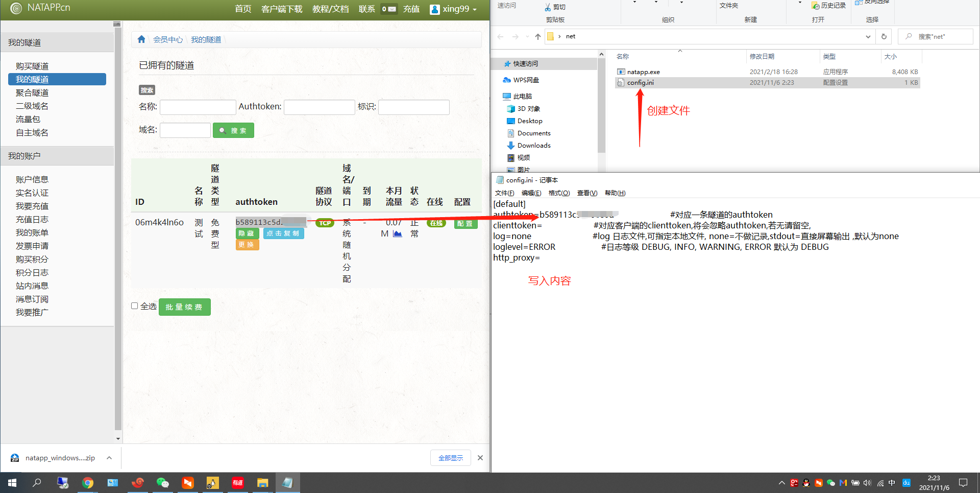
Task: Open 实名认证 in the sidebar
Action: pos(32,193)
